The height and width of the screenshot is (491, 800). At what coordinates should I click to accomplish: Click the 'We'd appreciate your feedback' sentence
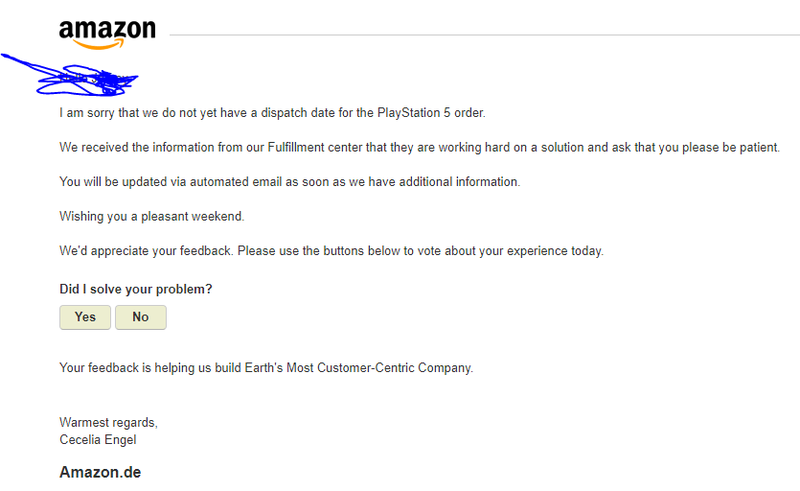pos(145,251)
